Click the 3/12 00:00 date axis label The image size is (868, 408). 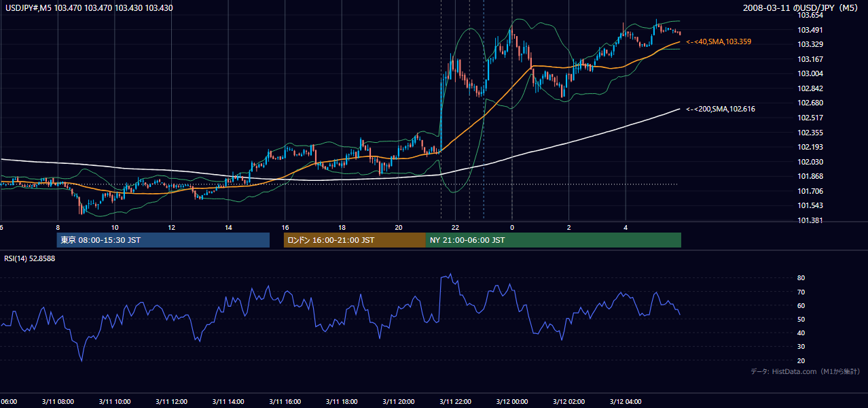(512, 402)
